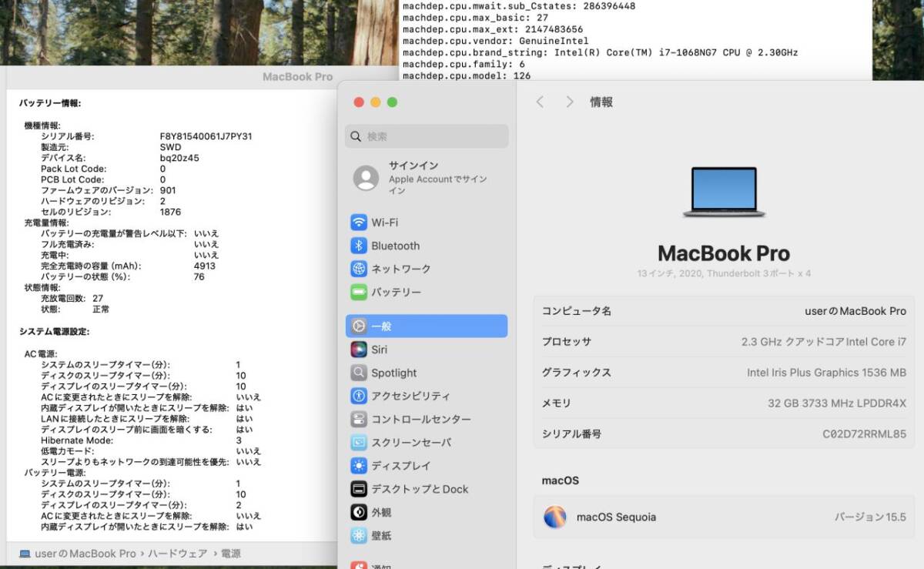
Task: Click the 検索 search field
Action: tap(427, 136)
